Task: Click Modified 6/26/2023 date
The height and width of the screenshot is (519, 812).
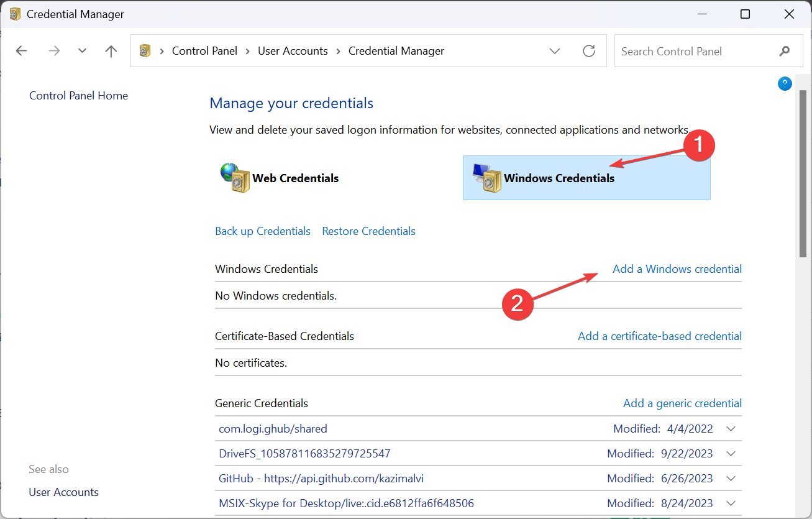Action: tap(660, 479)
